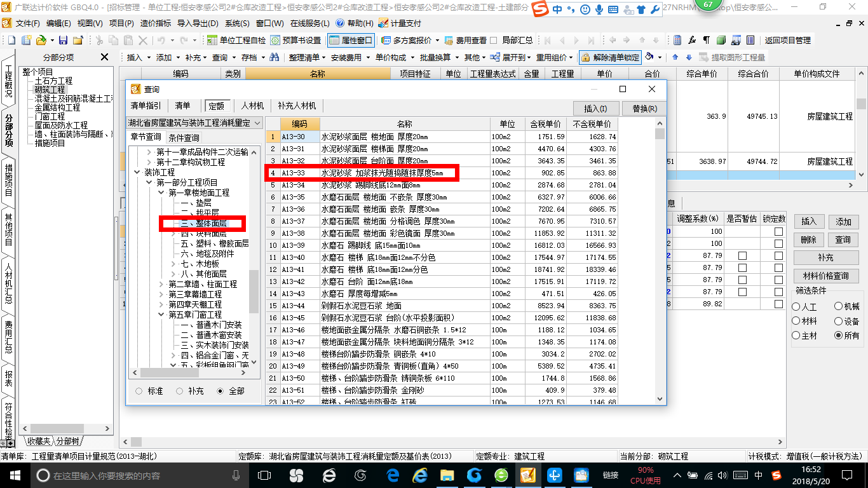Click 解除清单锁定 unlock list button
Image resolution: width=868 pixels, height=488 pixels.
(610, 57)
